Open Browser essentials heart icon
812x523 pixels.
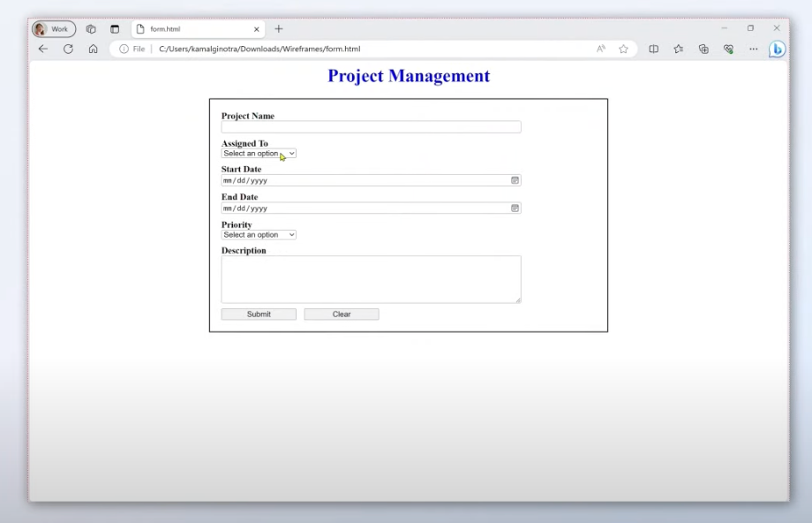pyautogui.click(x=729, y=49)
